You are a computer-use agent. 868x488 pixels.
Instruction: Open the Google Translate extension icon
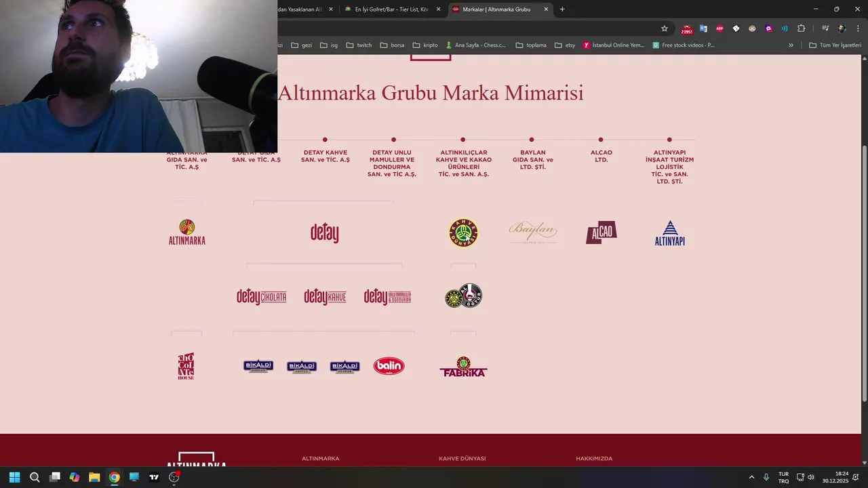[703, 28]
